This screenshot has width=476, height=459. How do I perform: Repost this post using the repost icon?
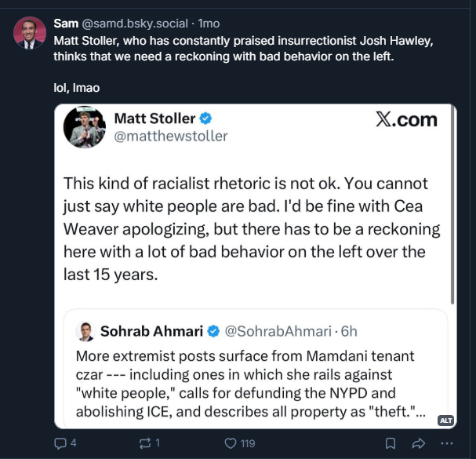coord(144,443)
